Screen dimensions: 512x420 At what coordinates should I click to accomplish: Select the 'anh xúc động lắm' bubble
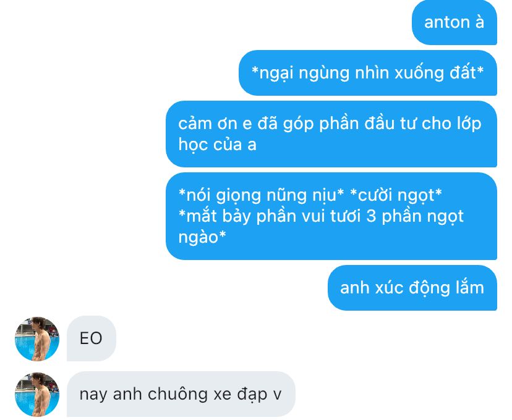click(x=412, y=288)
